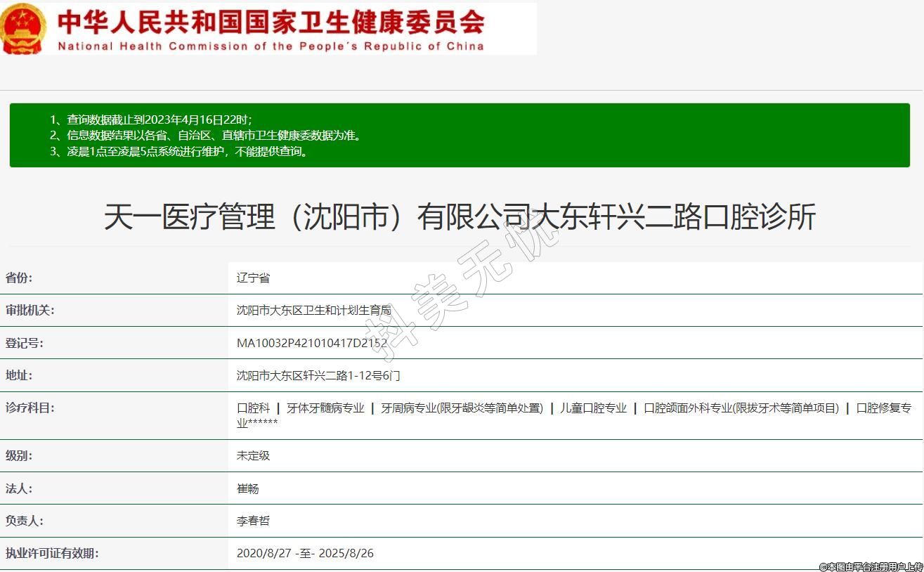Click the address 沈阳市大东区轩兴二路1-12号6门
The width and height of the screenshot is (924, 572).
point(318,376)
